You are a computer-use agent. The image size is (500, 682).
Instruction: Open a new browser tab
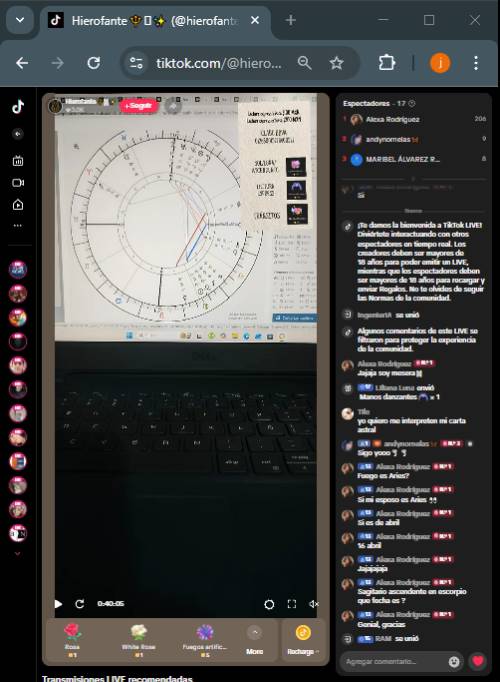tap(290, 20)
